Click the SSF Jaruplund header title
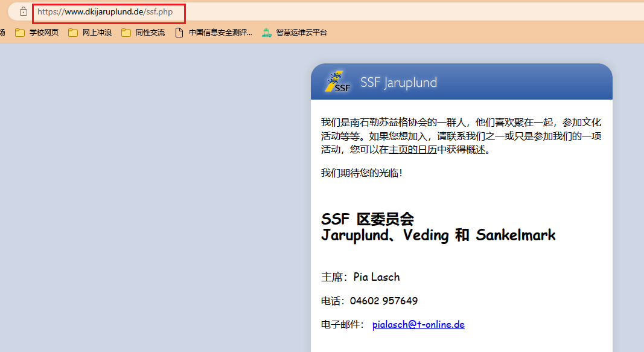The image size is (644, 352). [x=398, y=83]
